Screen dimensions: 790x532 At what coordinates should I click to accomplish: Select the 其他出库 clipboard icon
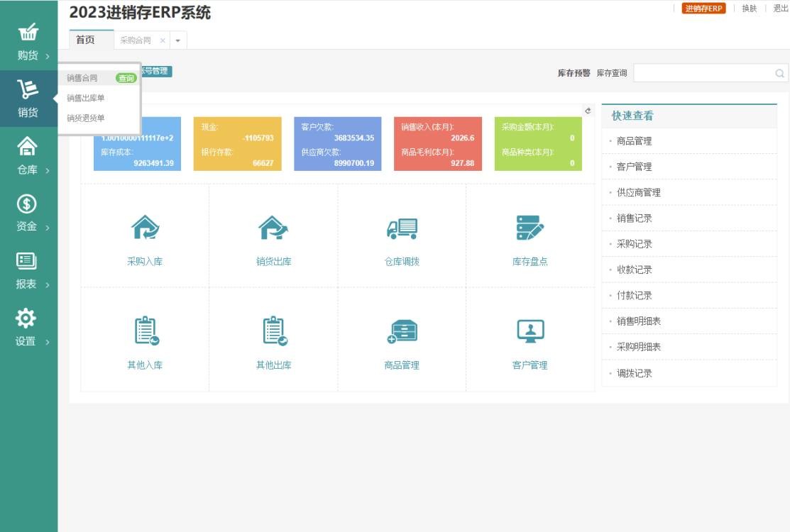273,331
